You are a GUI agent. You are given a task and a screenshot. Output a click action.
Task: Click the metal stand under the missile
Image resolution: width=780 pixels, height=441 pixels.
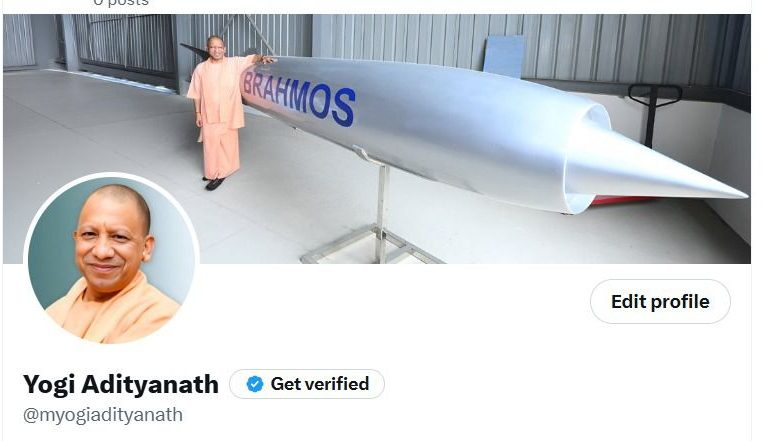(x=373, y=214)
